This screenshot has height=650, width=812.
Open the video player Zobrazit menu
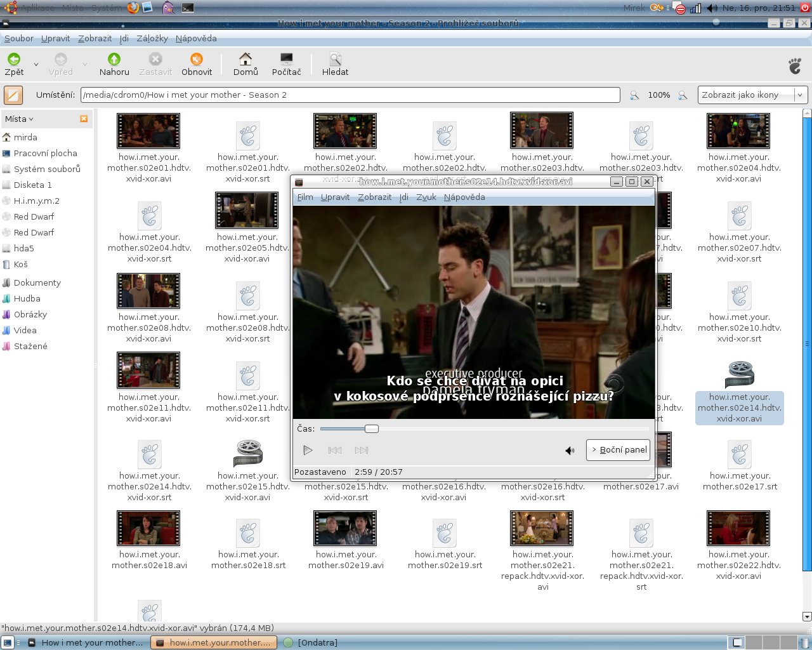tap(374, 197)
